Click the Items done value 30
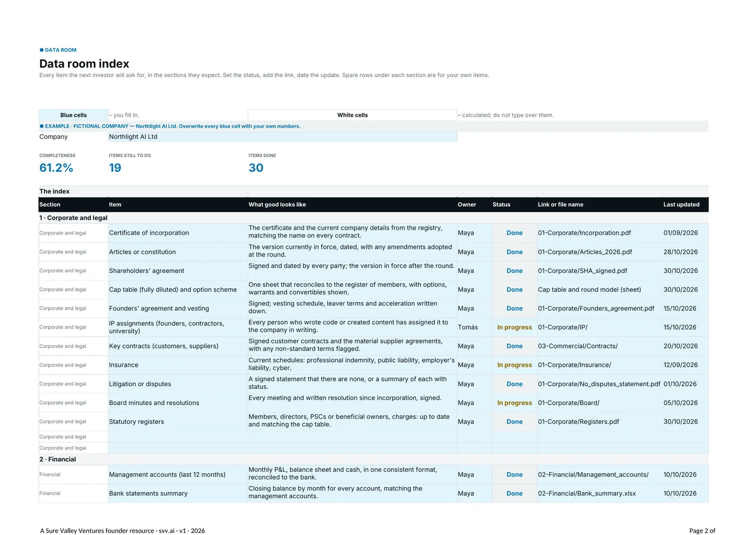 click(256, 168)
